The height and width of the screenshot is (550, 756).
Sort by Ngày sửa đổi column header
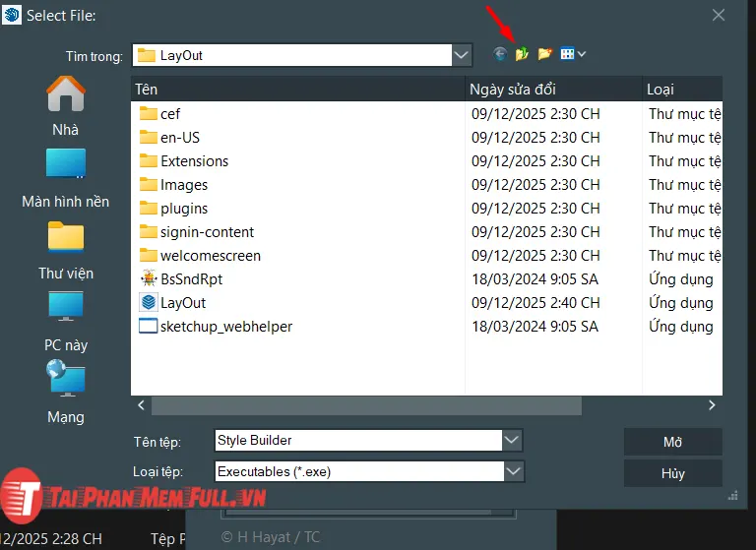coord(554,90)
